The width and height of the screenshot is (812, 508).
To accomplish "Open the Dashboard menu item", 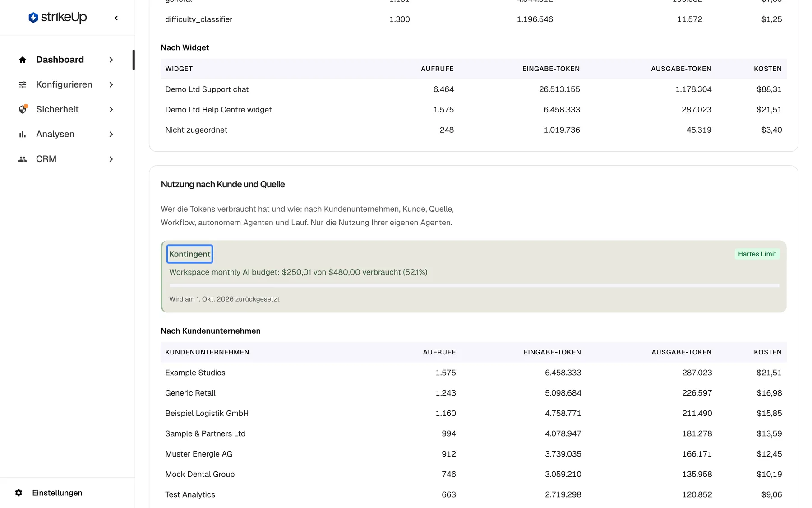I will click(67, 60).
